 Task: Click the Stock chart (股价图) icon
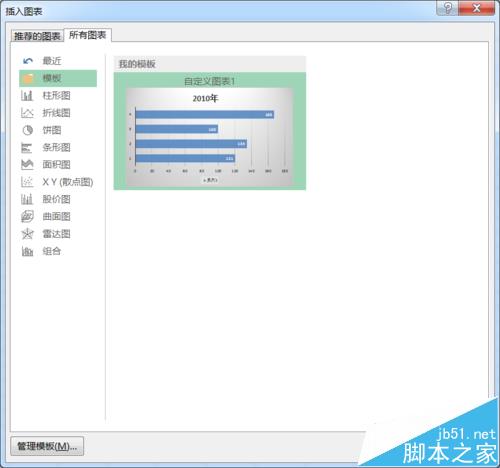[27, 199]
